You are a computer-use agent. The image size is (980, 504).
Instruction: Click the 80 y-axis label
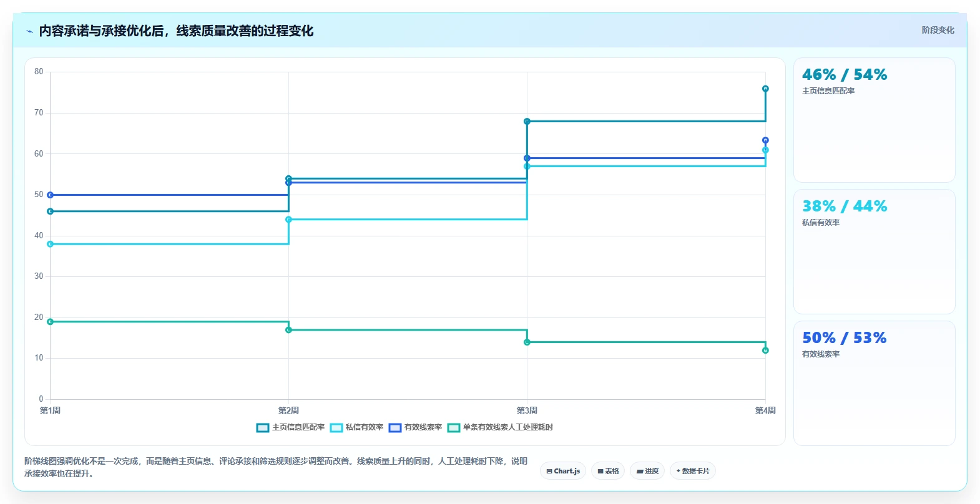pos(39,72)
